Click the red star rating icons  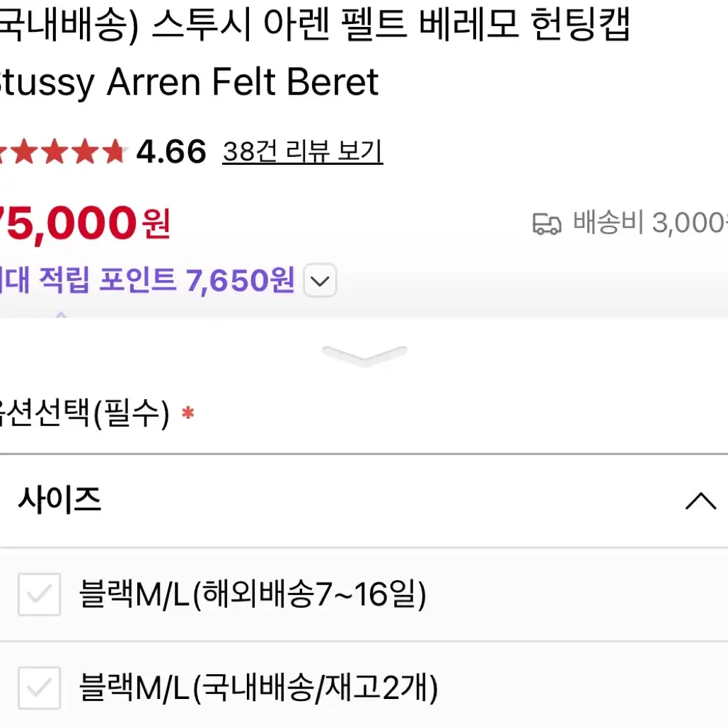coord(63,152)
